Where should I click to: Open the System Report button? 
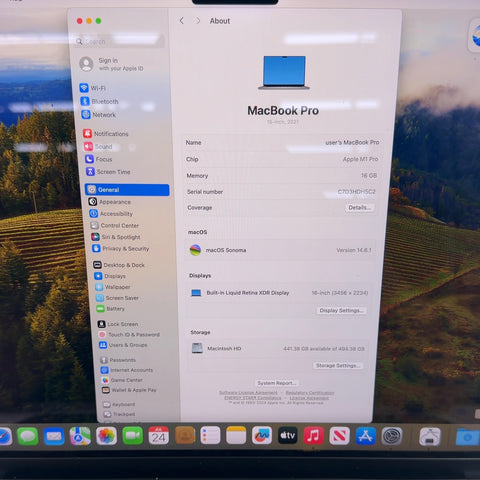[276, 383]
